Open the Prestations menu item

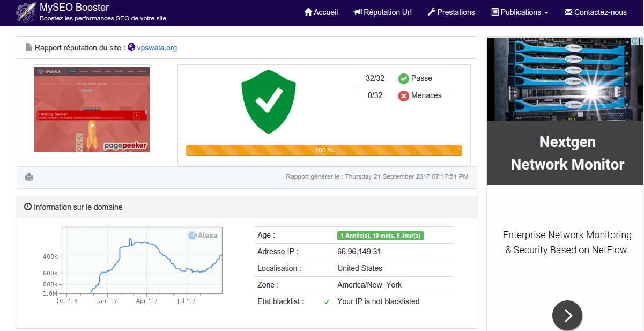[x=451, y=12]
